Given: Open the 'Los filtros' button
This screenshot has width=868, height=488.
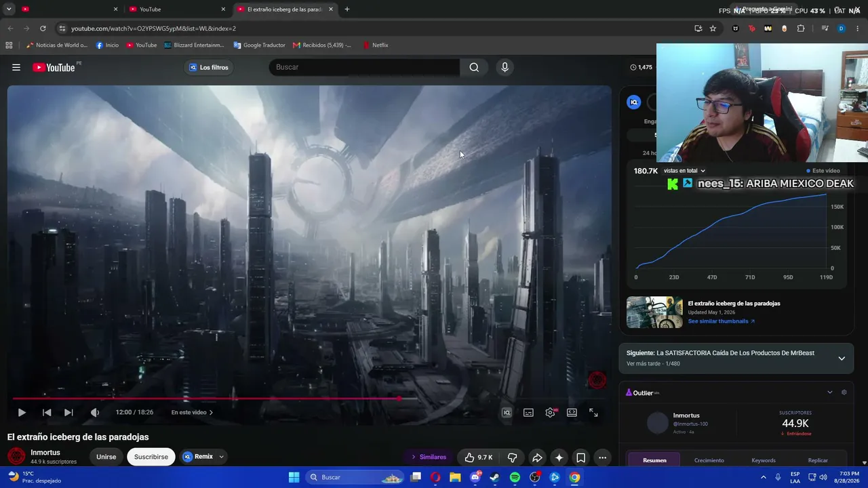Looking at the screenshot, I should click(209, 67).
